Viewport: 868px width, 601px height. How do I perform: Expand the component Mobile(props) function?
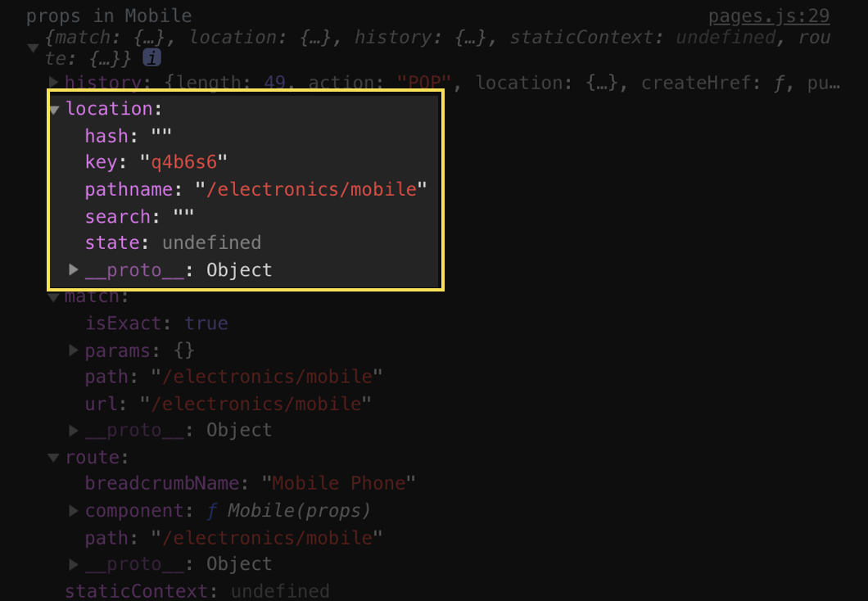(73, 510)
